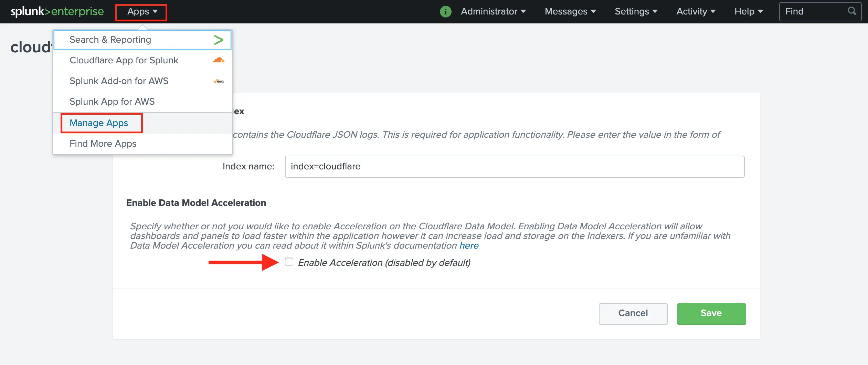Collapse the Apps dropdown

141,11
